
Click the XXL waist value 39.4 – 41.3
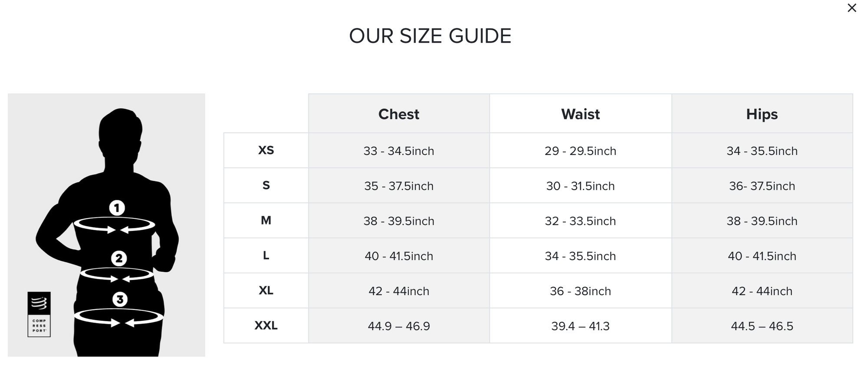[580, 326]
